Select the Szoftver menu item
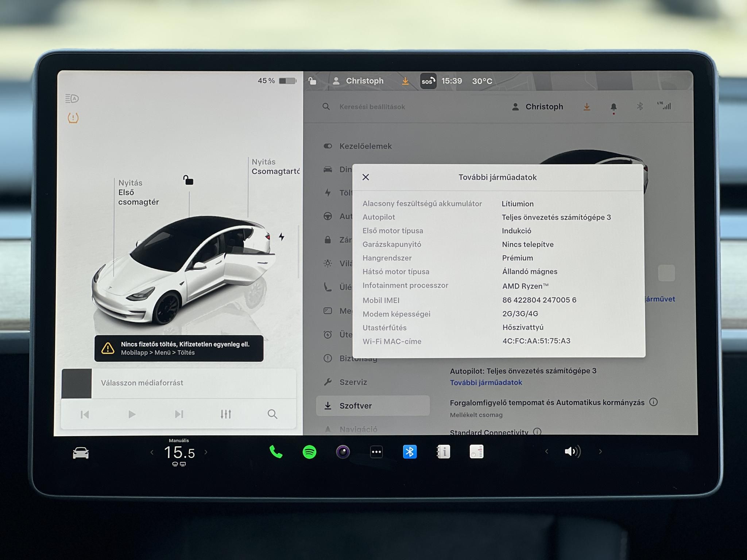This screenshot has height=560, width=747. pyautogui.click(x=373, y=406)
